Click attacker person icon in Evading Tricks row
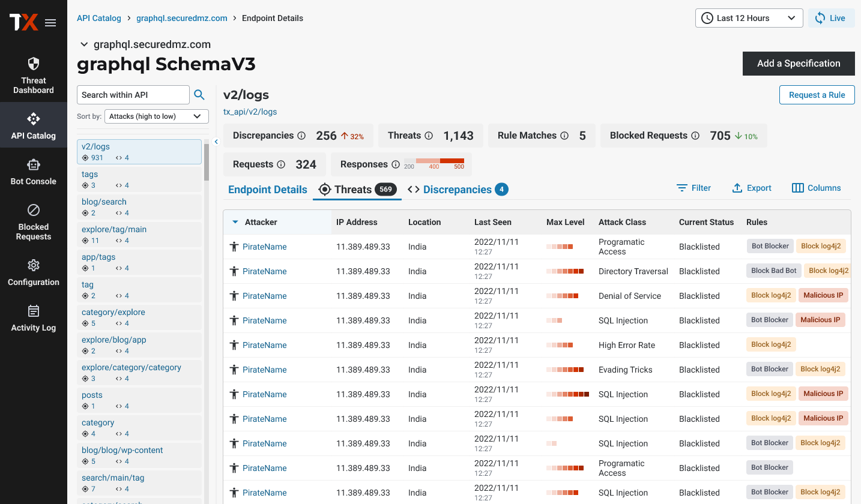Screen dimensions: 861x504 [x=234, y=370]
